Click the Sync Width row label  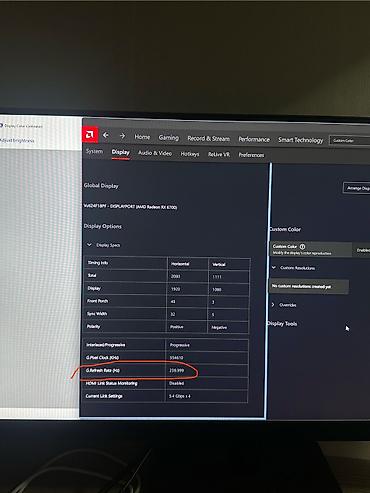97,314
